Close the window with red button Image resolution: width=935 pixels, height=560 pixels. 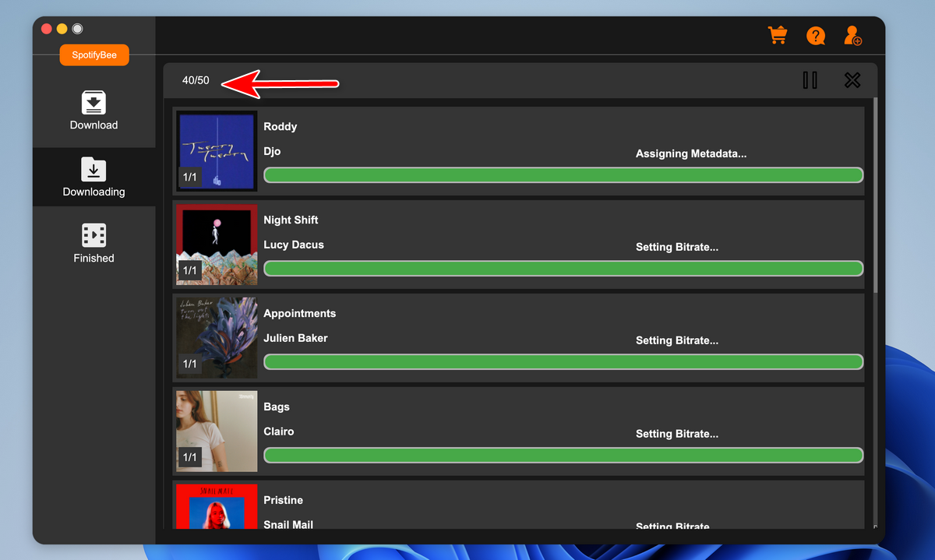click(47, 29)
